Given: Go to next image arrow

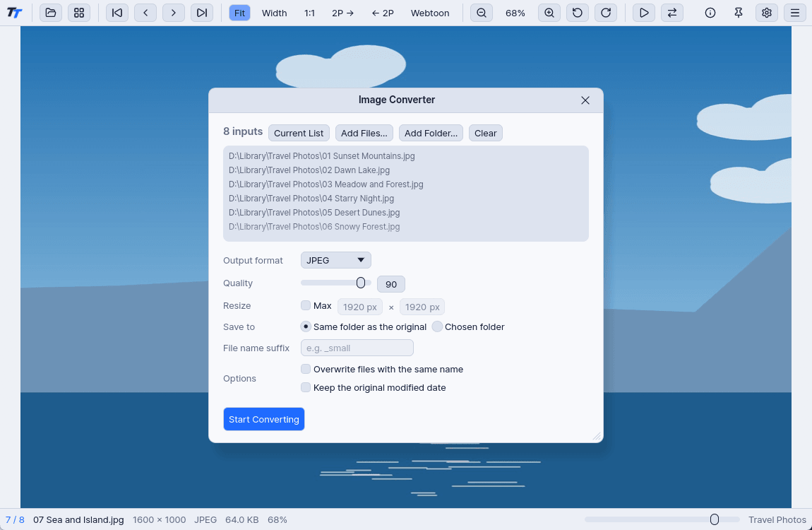Looking at the screenshot, I should tap(174, 13).
